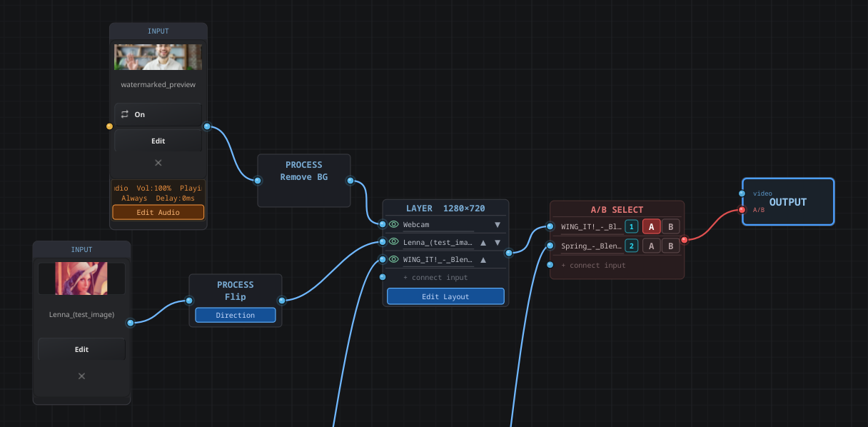Remove the Lenna_(test_image) input node
Viewport: 868px width, 427px height.
click(81, 376)
